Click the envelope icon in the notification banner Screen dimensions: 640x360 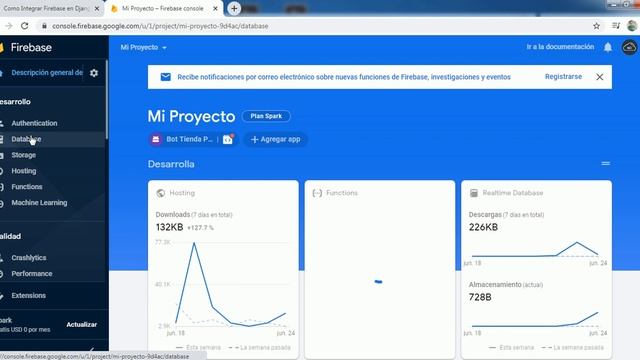[165, 77]
